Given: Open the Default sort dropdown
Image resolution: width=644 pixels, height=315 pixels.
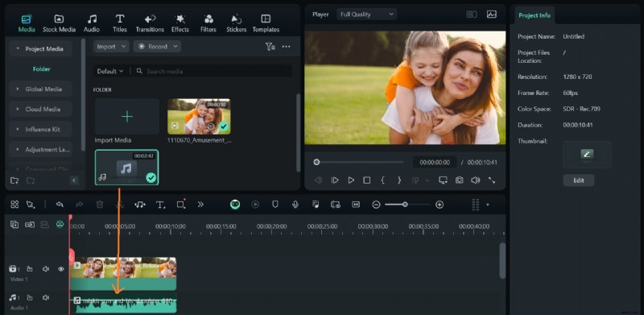Looking at the screenshot, I should [110, 71].
